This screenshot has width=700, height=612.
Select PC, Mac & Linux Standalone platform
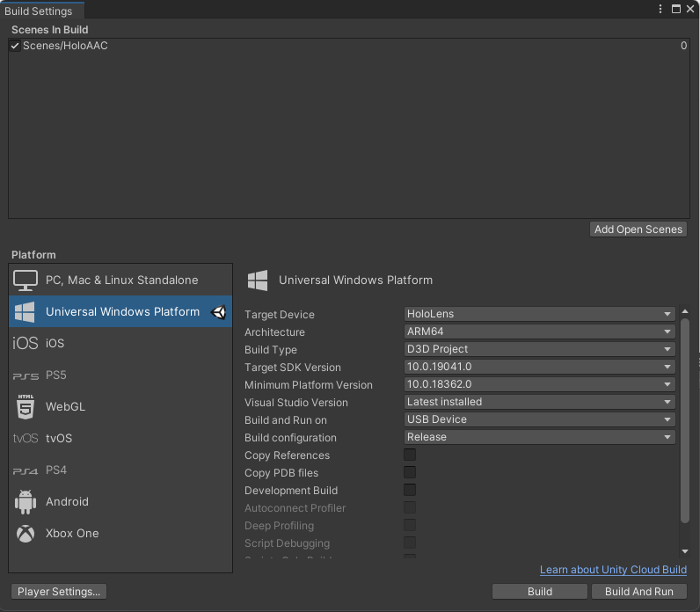click(x=120, y=280)
